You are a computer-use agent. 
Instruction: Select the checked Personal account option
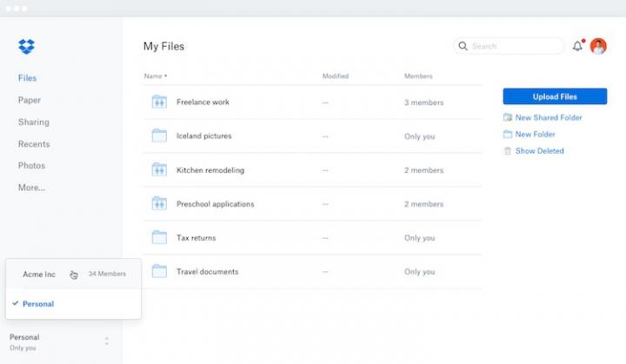38,304
